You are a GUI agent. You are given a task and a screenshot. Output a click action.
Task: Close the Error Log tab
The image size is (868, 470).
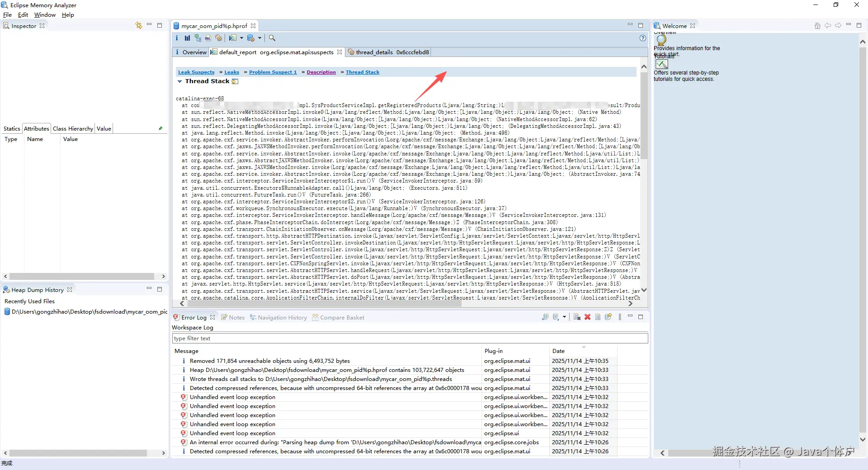tap(212, 317)
